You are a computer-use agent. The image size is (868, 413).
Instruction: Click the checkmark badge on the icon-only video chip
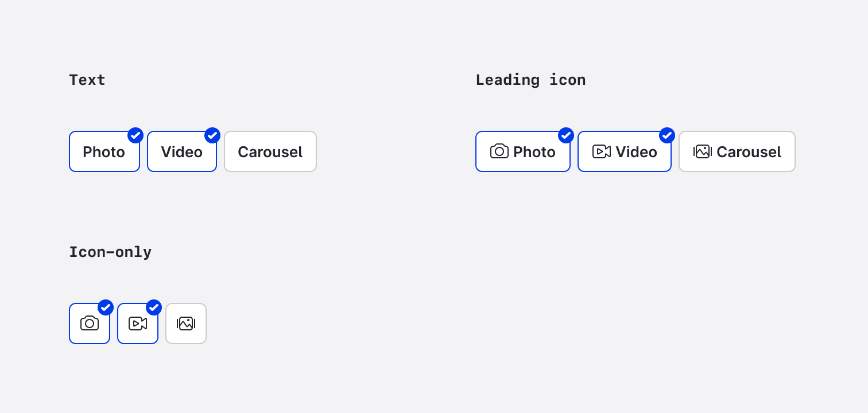pyautogui.click(x=154, y=307)
